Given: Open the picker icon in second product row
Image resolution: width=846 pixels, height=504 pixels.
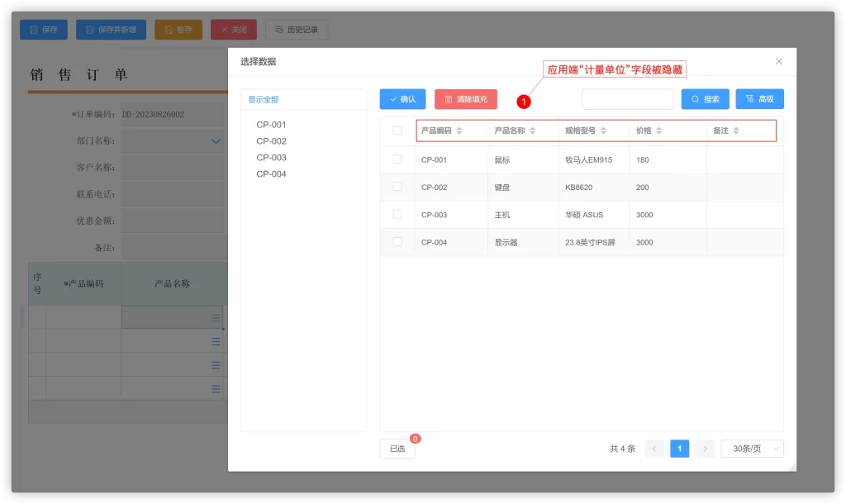Looking at the screenshot, I should (216, 341).
